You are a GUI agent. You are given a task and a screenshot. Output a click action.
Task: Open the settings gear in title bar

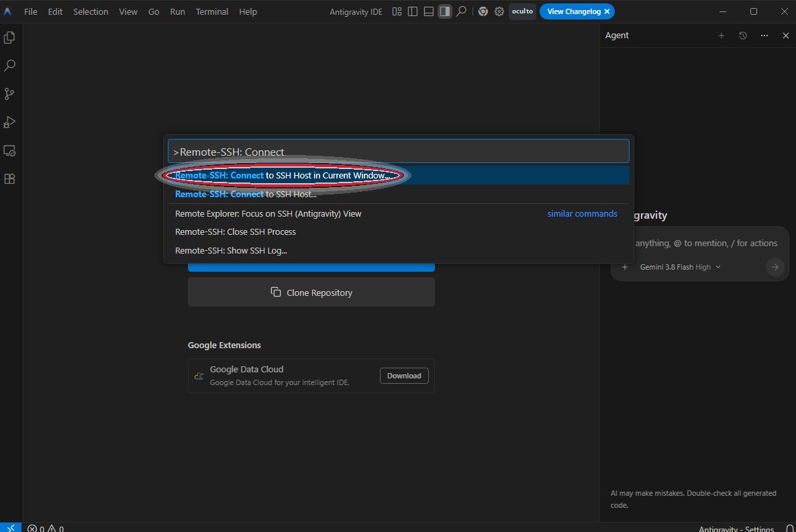click(499, 11)
